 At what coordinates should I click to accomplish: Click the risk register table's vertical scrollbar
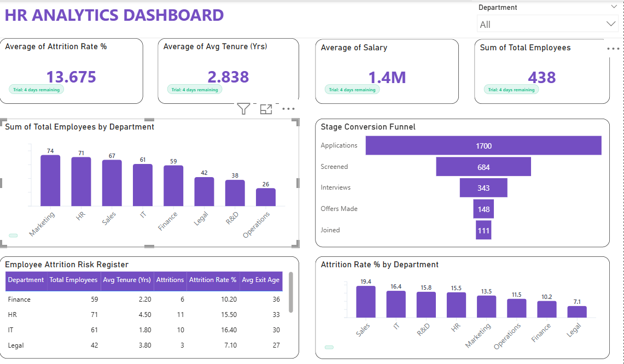click(x=291, y=292)
